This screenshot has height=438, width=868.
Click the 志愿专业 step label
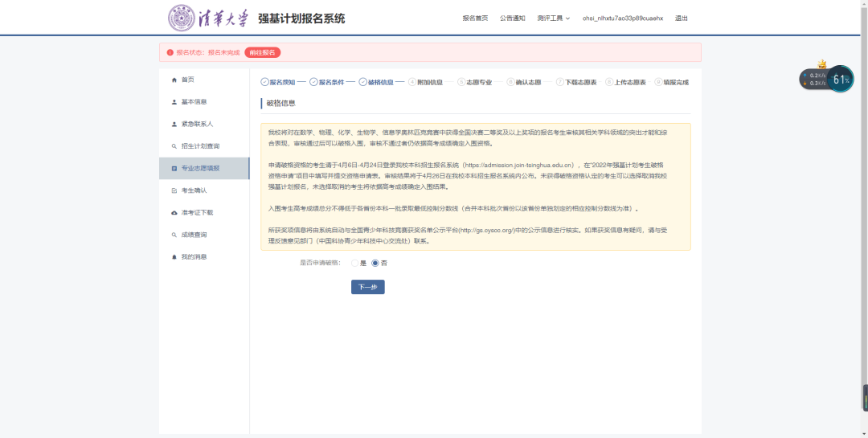click(x=479, y=82)
